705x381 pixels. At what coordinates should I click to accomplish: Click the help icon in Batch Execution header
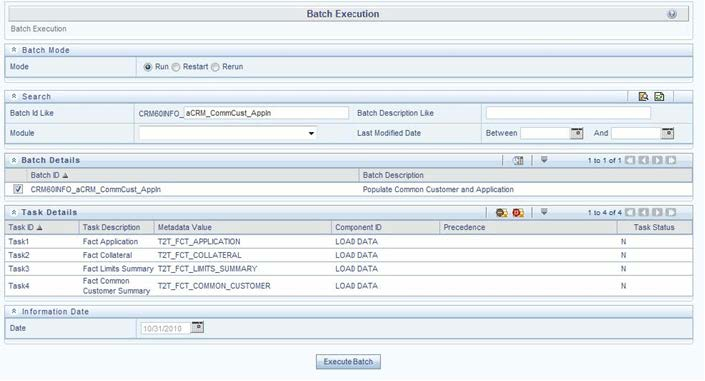click(672, 14)
